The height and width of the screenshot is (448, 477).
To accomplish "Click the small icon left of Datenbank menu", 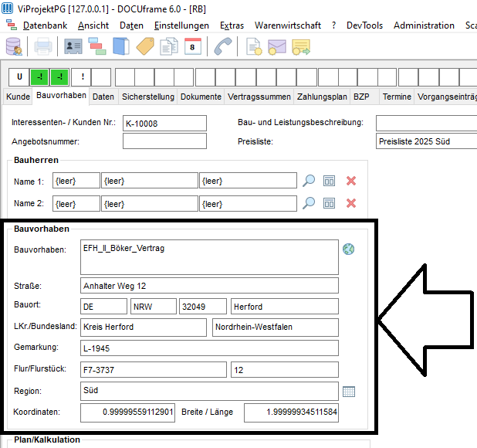I will pyautogui.click(x=12, y=25).
